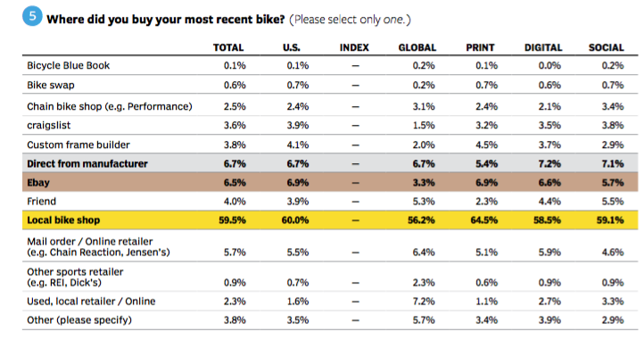Select the U.S. column header
Image resolution: width=644 pixels, height=340 pixels.
coord(291,47)
